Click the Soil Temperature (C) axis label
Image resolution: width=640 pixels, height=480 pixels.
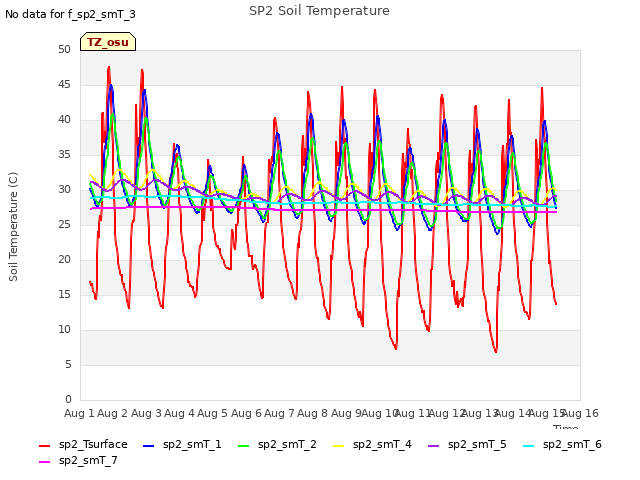click(13, 227)
